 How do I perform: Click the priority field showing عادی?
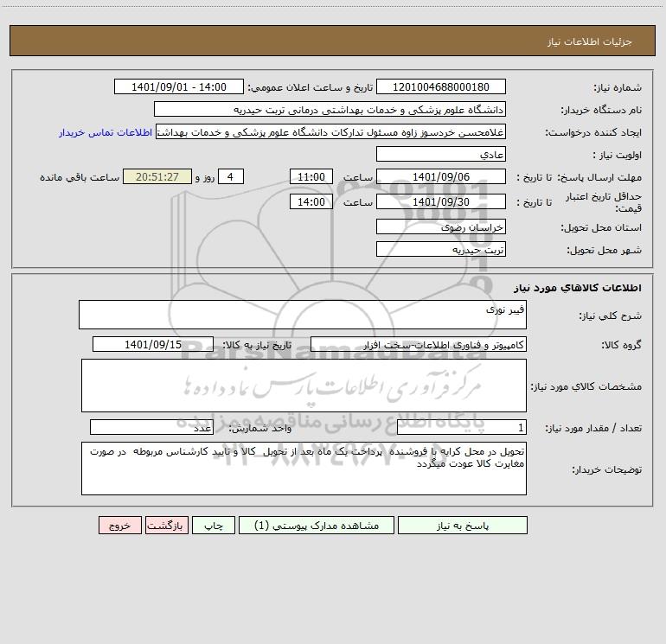point(441,154)
